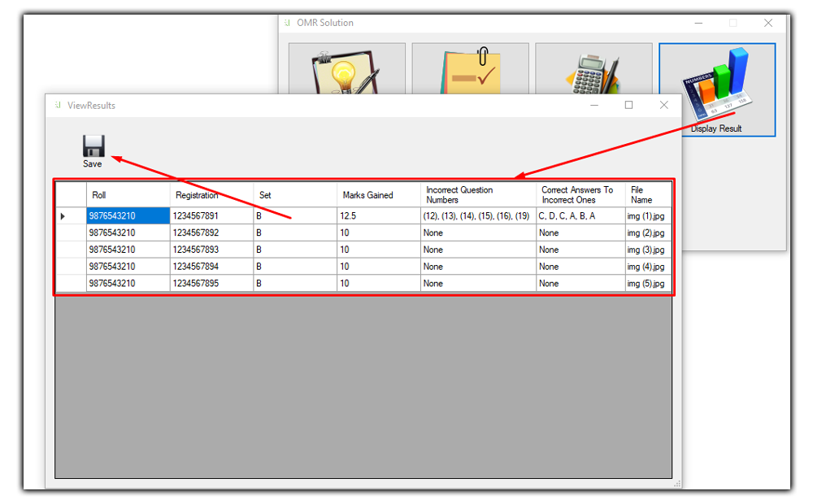Viewport: 813px width, 504px height.
Task: Click the Incorrect Question Numbers header
Action: [x=477, y=195]
